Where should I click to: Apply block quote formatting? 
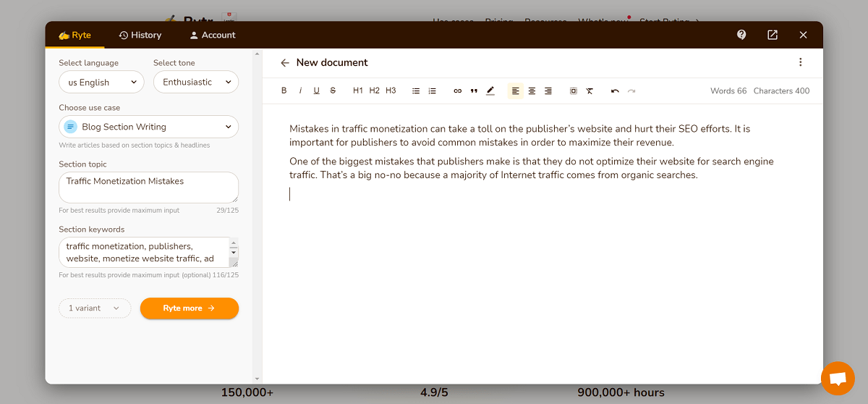point(474,91)
